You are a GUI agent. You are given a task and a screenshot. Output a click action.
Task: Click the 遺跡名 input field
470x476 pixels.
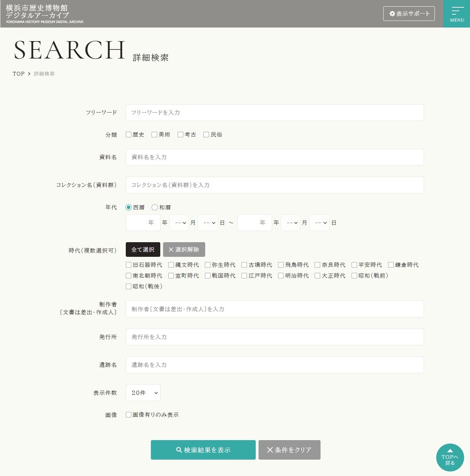(x=275, y=365)
